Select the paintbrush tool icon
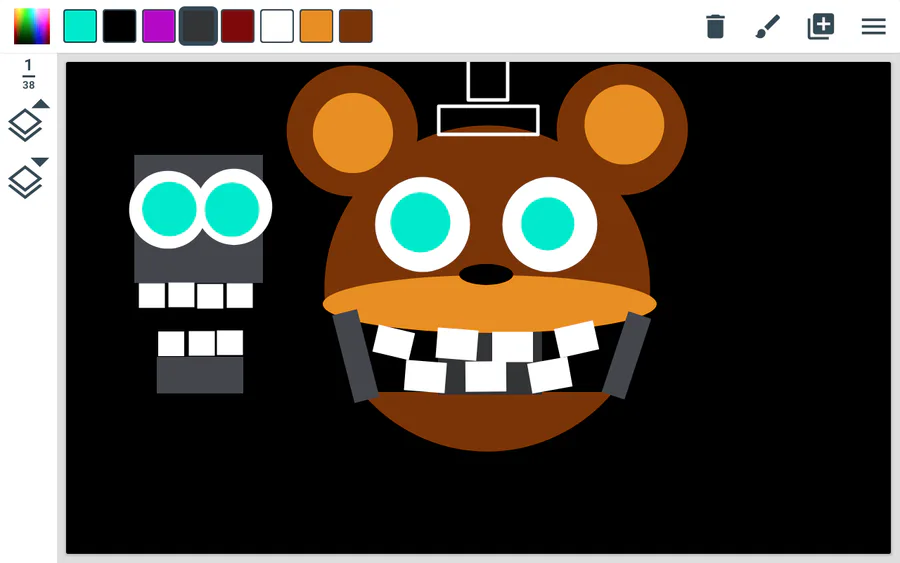 [x=767, y=26]
